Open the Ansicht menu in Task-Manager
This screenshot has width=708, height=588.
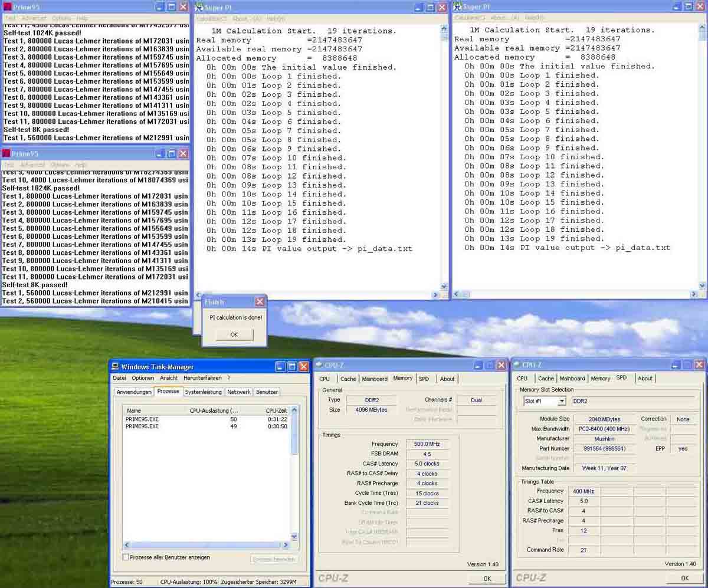[169, 378]
